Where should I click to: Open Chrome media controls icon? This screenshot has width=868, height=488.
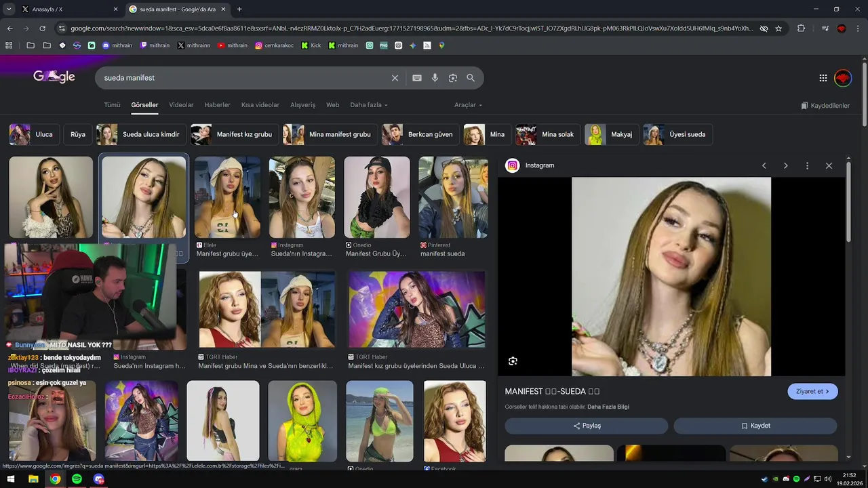pos(825,28)
